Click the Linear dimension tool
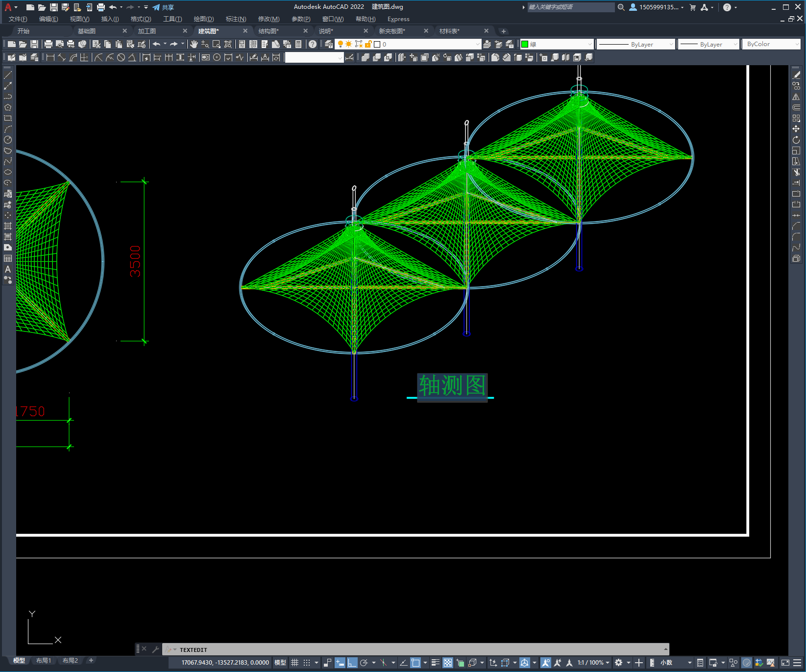Screen dimensions: 806x672 (50, 57)
